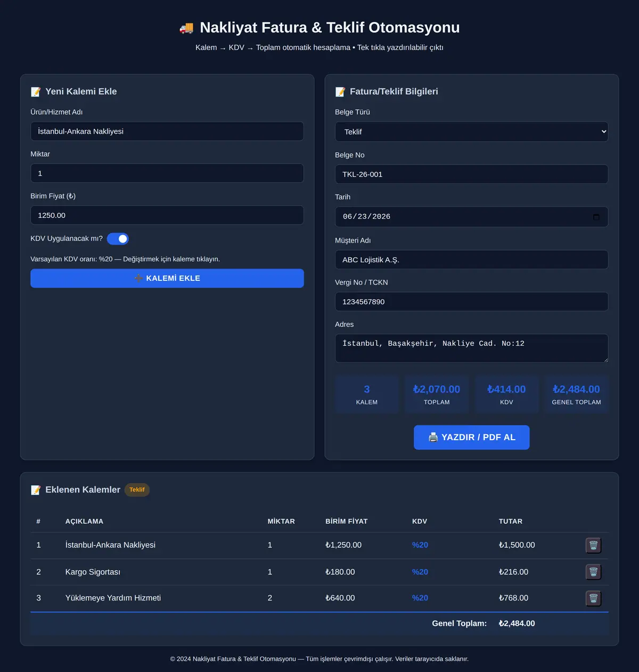Click the truck icon in the header
This screenshot has height=672, width=639.
(186, 28)
